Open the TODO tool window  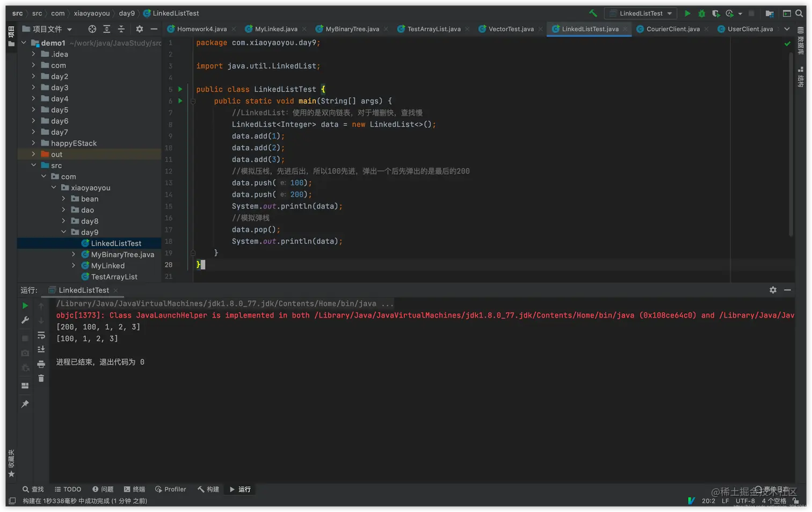68,489
